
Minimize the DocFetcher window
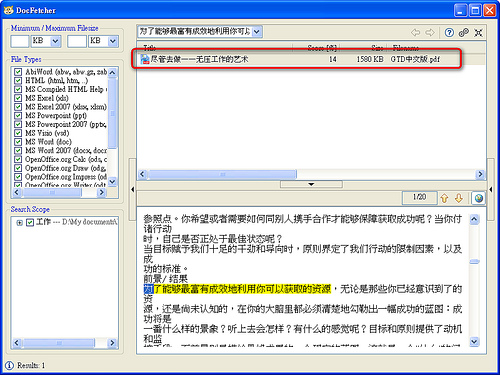(461, 10)
